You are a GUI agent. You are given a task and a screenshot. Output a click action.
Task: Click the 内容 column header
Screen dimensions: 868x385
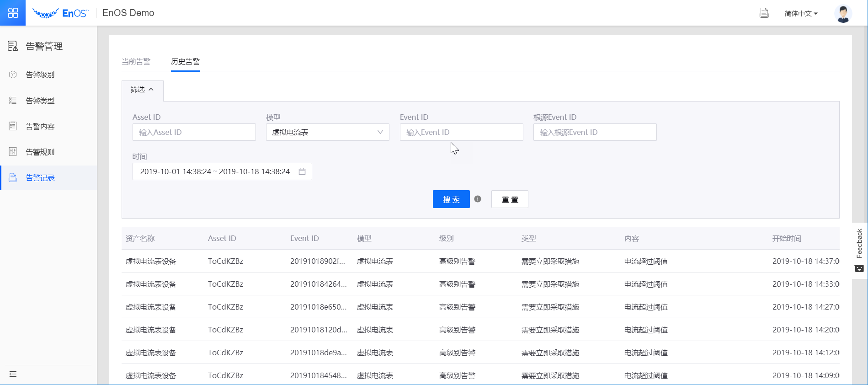tap(632, 238)
